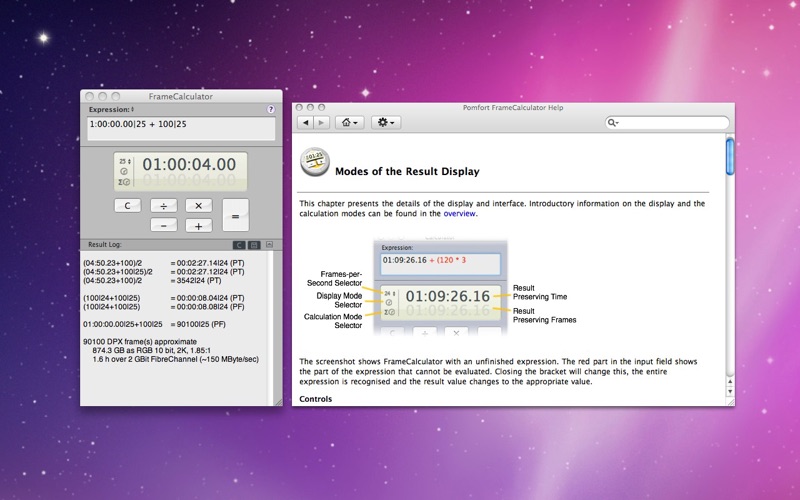Image resolution: width=800 pixels, height=500 pixels.
Task: Click the equals button
Action: coord(236,215)
